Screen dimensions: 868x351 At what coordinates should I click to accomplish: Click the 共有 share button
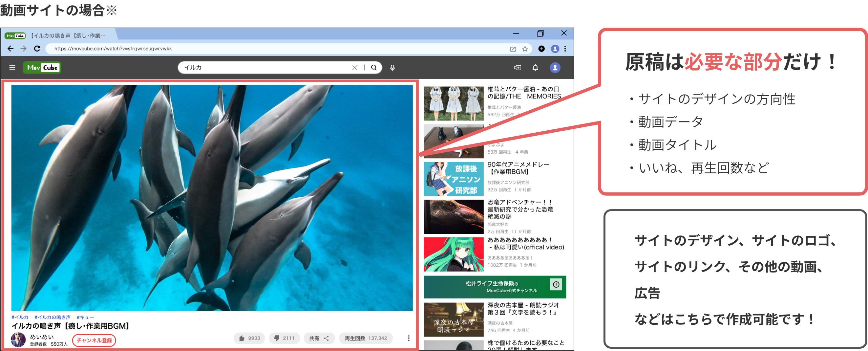coord(319,338)
